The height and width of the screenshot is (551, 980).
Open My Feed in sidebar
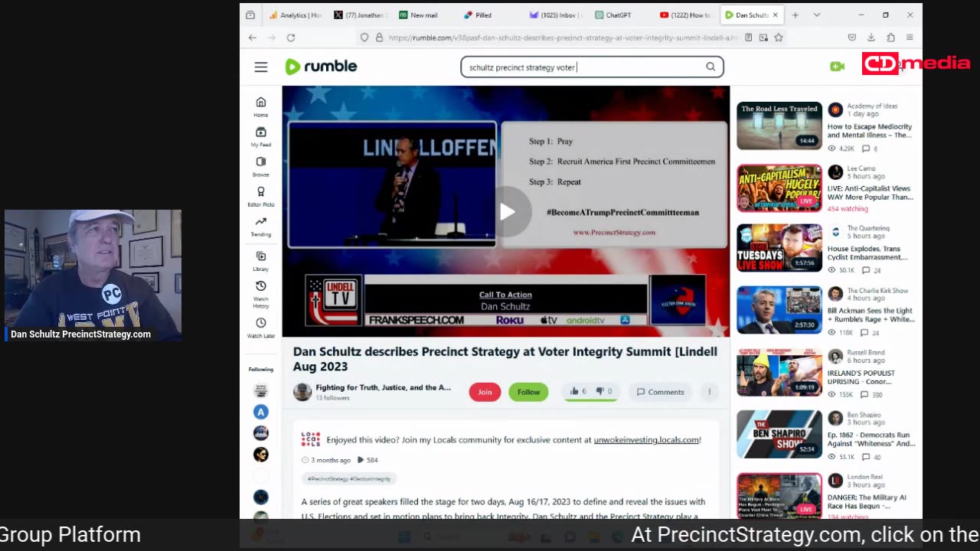click(261, 137)
